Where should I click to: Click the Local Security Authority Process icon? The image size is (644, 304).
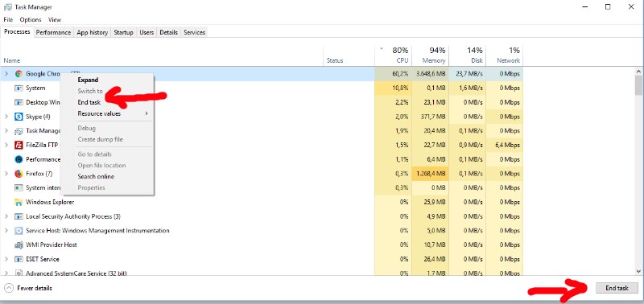(x=19, y=216)
